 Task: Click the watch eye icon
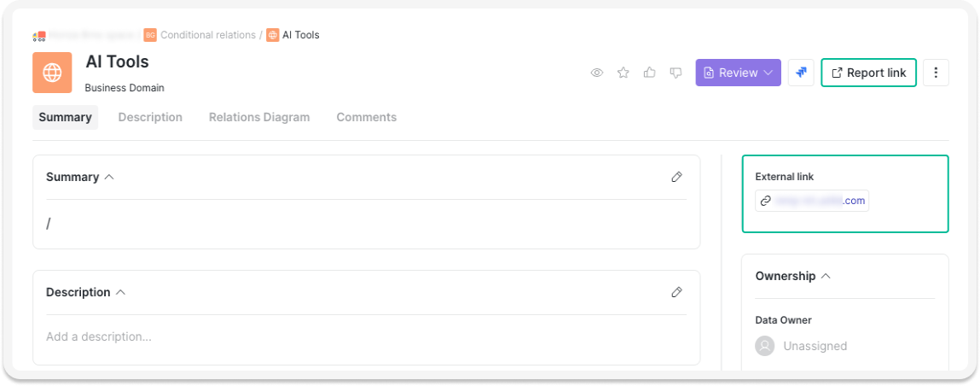[x=597, y=73]
